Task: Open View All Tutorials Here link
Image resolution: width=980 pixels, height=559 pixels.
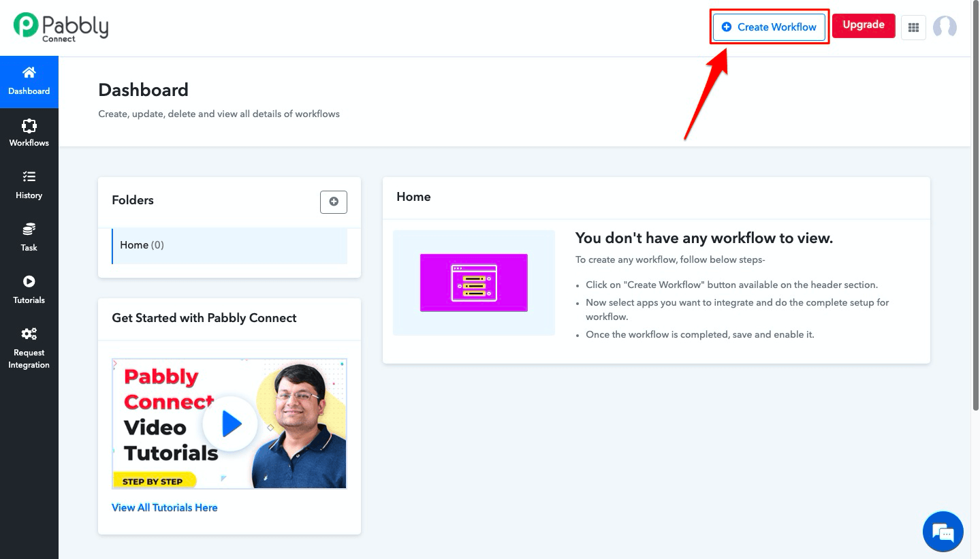Action: [x=165, y=508]
